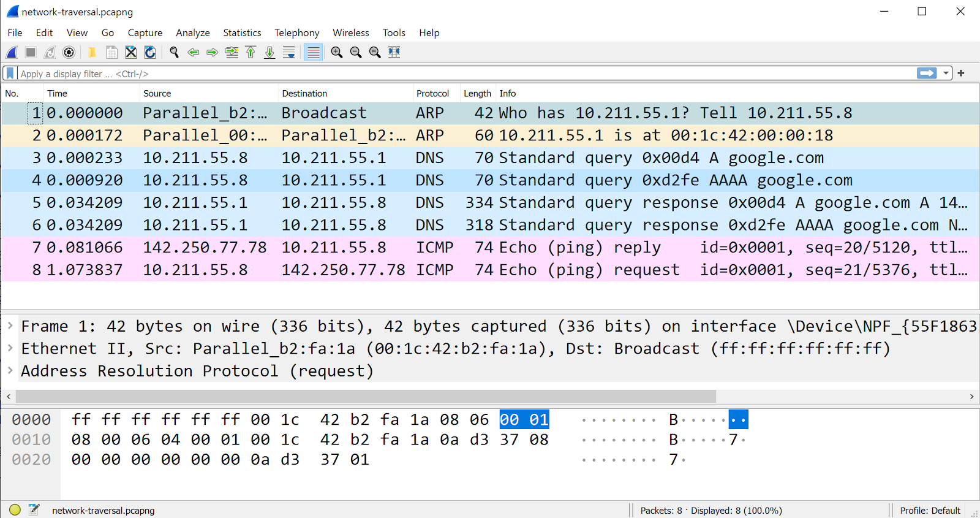Add a display filter button with the plus
Viewport: 980px width, 518px height.
[x=961, y=74]
